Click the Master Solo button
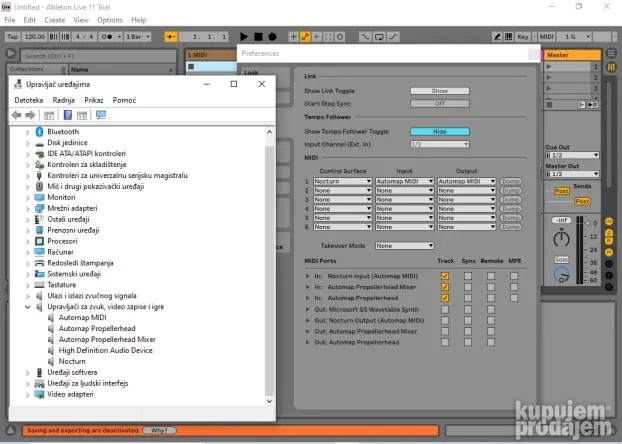The height and width of the screenshot is (444, 622). pyautogui.click(x=561, y=260)
